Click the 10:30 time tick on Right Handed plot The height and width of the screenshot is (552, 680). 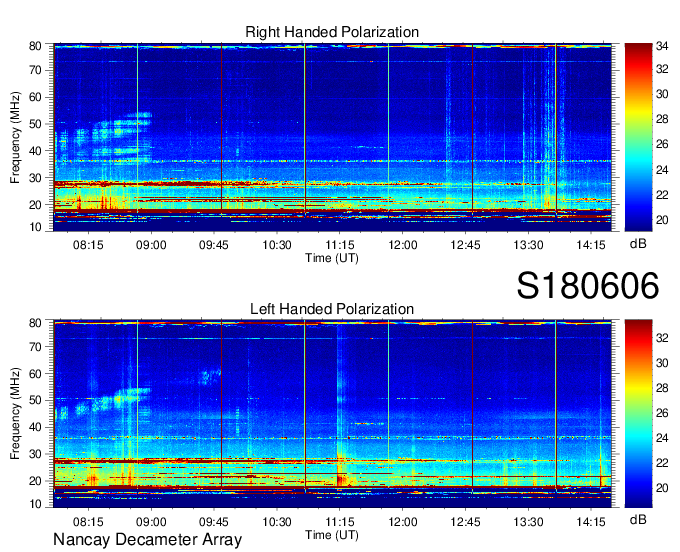click(277, 245)
